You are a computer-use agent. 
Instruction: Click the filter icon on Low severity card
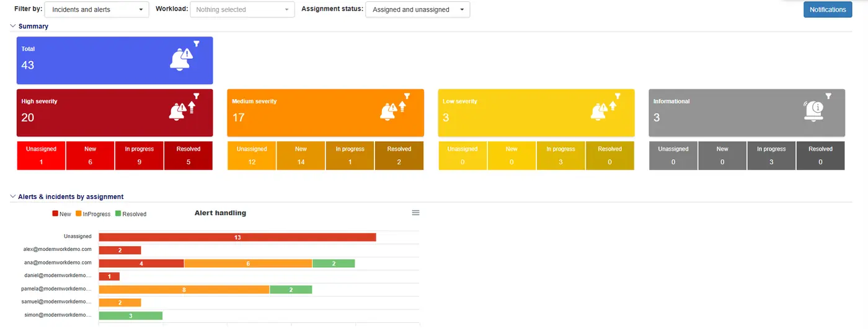click(618, 96)
